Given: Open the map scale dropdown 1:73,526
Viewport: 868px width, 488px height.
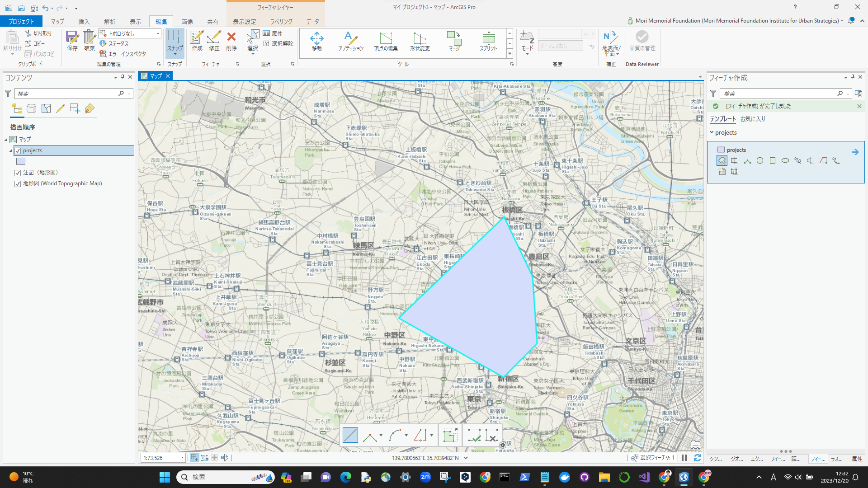Looking at the screenshot, I should pyautogui.click(x=182, y=458).
